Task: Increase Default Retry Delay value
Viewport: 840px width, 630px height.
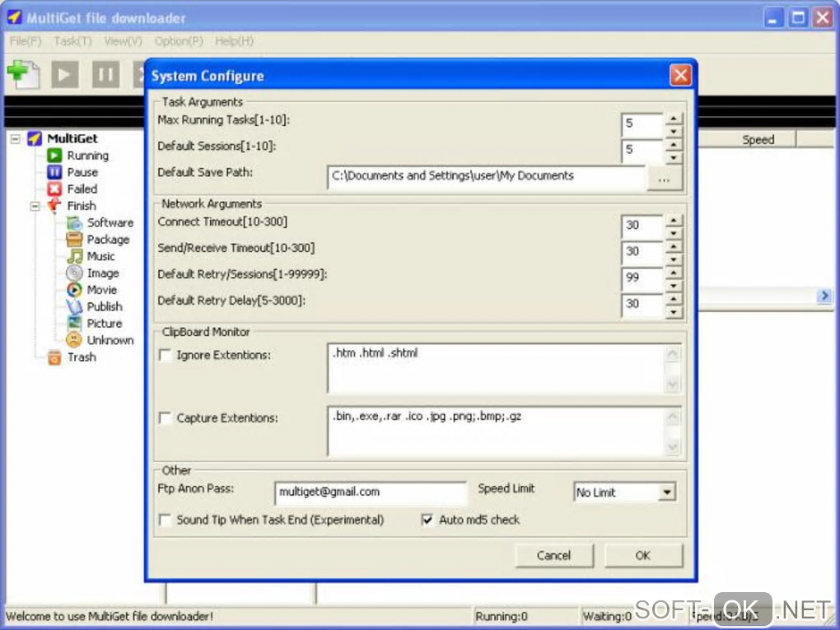Action: [674, 300]
